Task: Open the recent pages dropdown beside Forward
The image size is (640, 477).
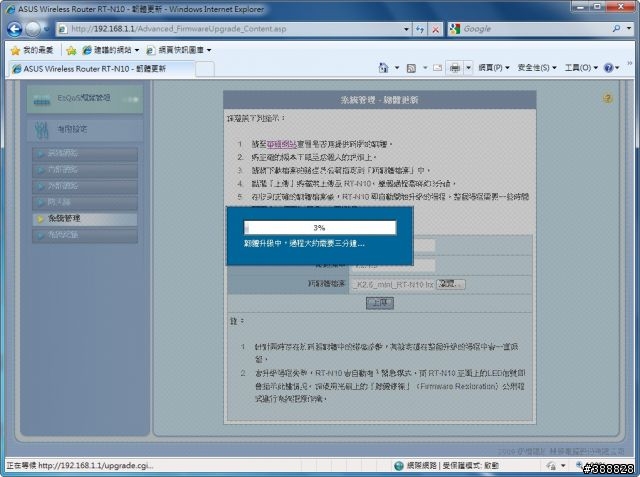Action: click(46, 29)
